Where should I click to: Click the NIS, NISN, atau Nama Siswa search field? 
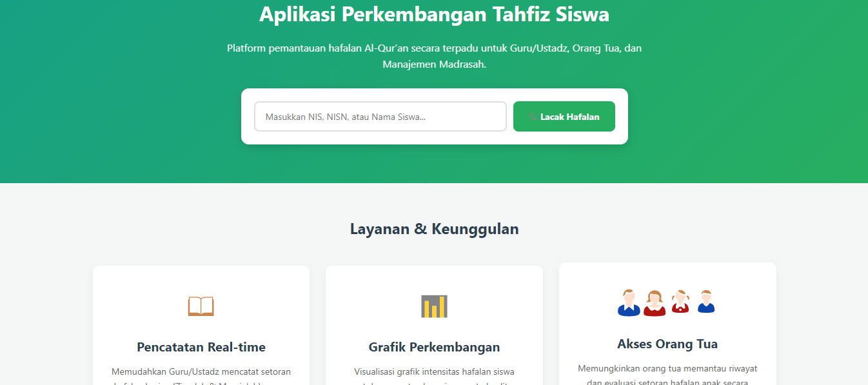(380, 117)
